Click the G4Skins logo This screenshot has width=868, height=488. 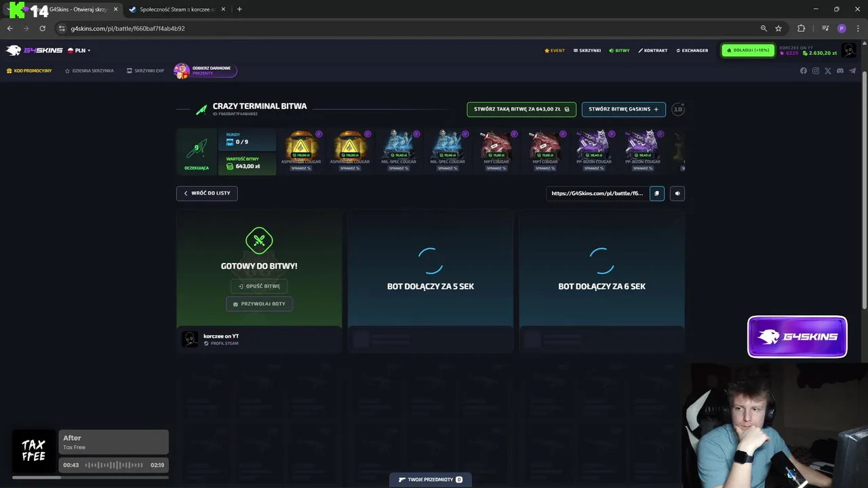[x=34, y=50]
